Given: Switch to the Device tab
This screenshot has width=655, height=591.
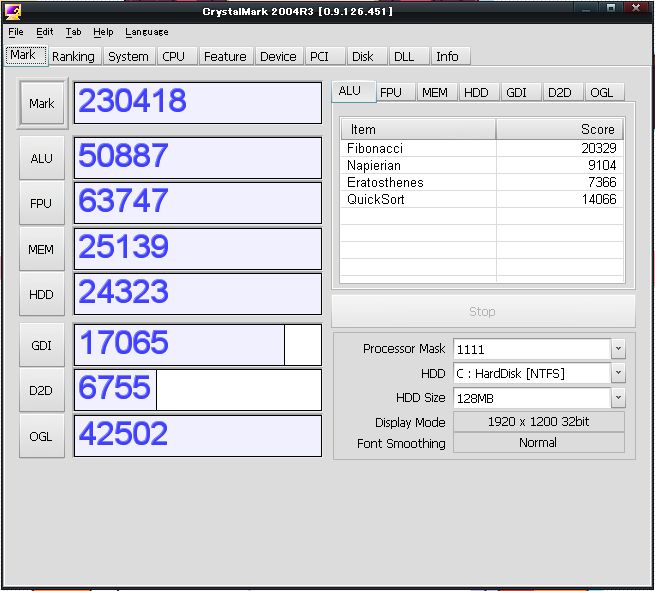Looking at the screenshot, I should click(x=279, y=56).
